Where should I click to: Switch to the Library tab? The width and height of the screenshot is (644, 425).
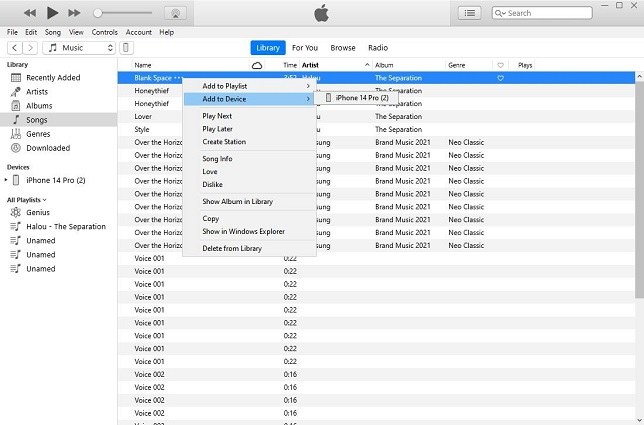click(x=268, y=48)
